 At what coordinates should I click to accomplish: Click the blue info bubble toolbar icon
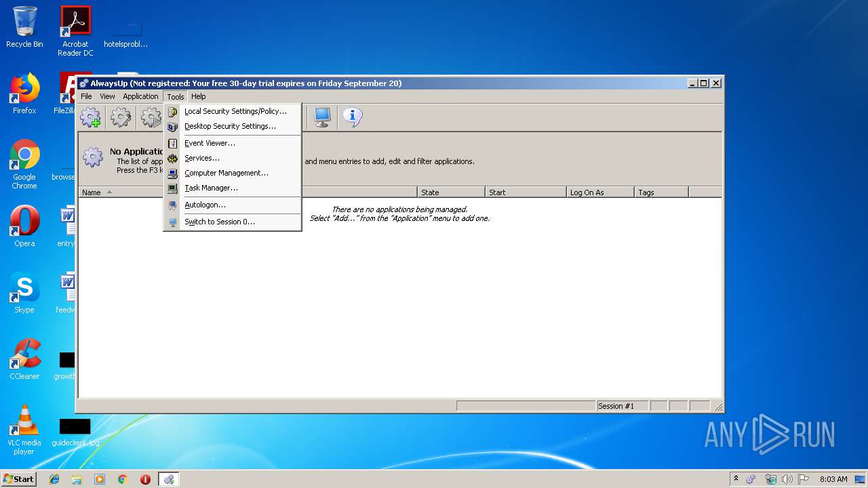click(352, 117)
